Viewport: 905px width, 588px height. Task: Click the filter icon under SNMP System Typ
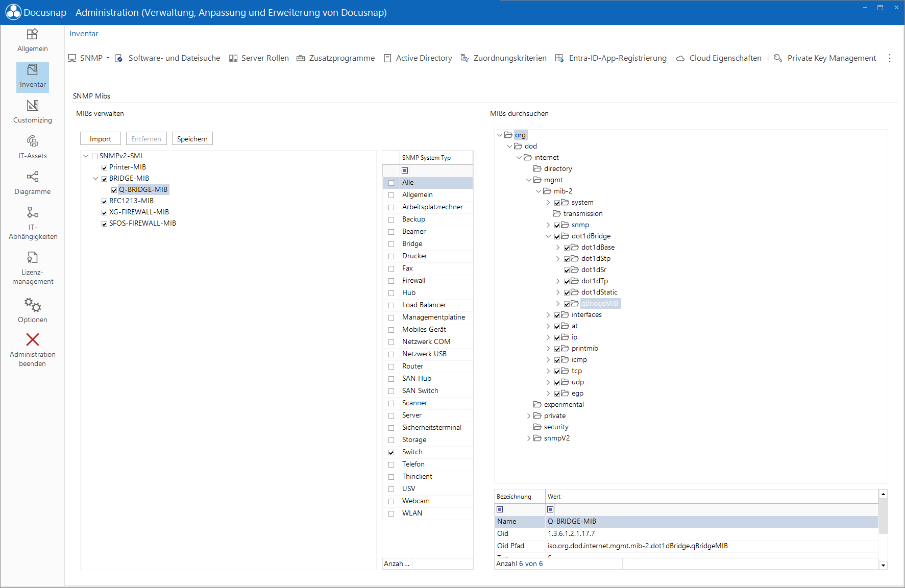(x=405, y=170)
